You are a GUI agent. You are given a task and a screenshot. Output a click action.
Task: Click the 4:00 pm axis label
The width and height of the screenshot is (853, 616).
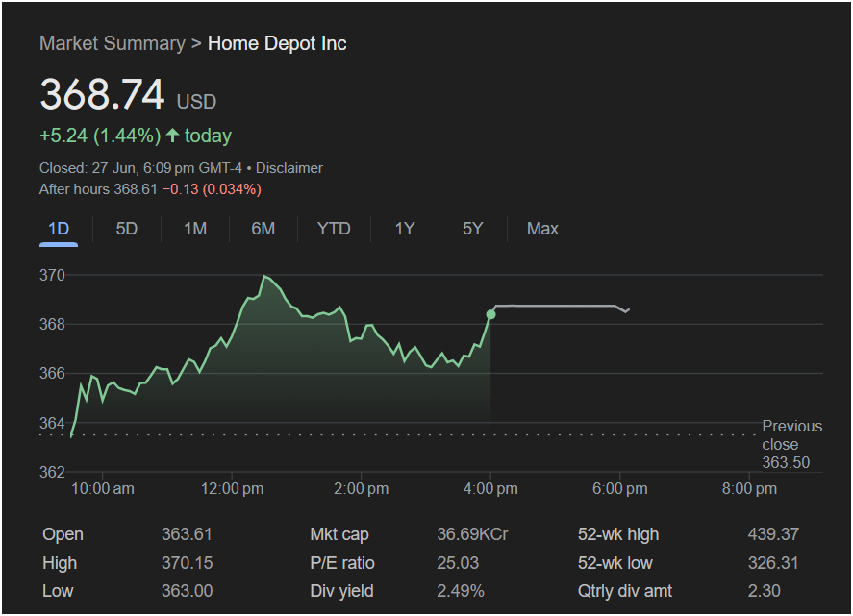point(490,489)
